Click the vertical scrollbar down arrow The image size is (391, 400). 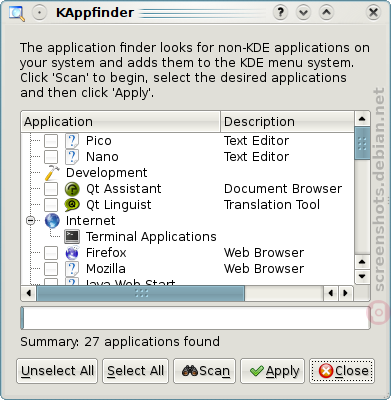pyautogui.click(x=362, y=276)
